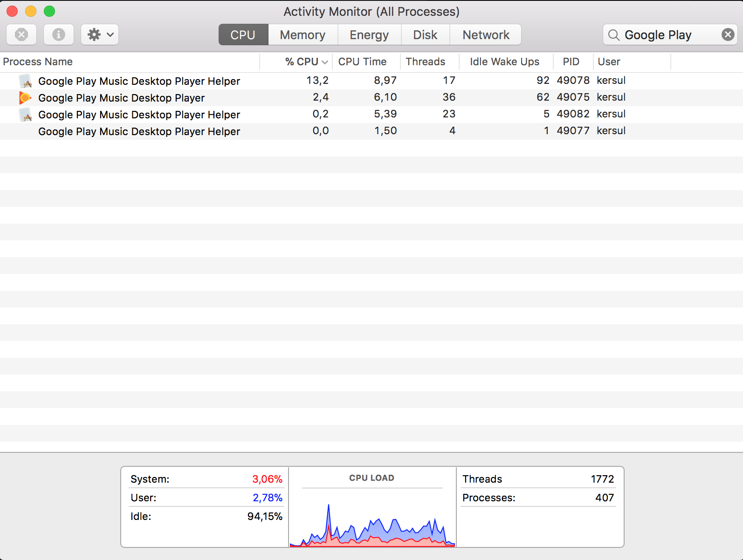Sort by Idle Wake Ups column header
Screen dimensions: 743x560
[506, 61]
